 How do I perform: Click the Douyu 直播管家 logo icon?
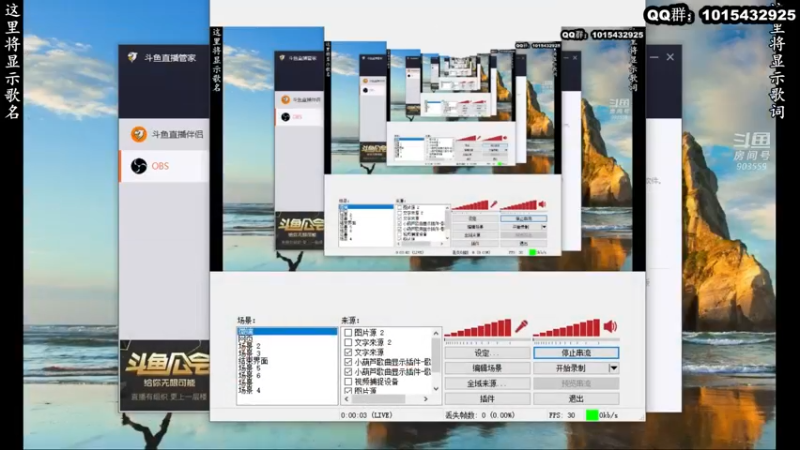tap(132, 58)
